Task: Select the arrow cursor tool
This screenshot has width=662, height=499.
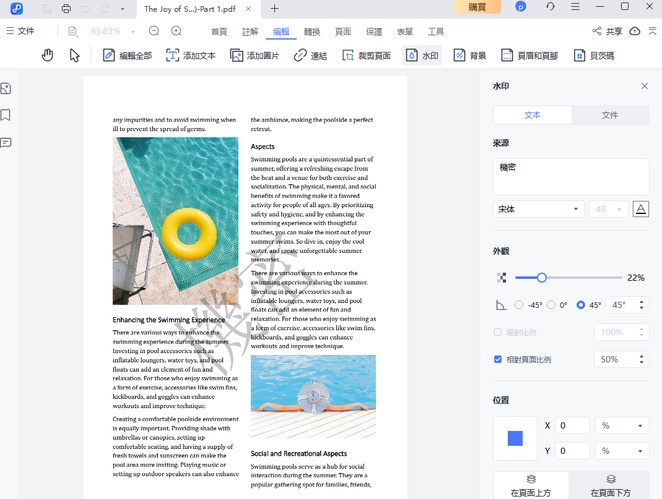Action: [75, 55]
